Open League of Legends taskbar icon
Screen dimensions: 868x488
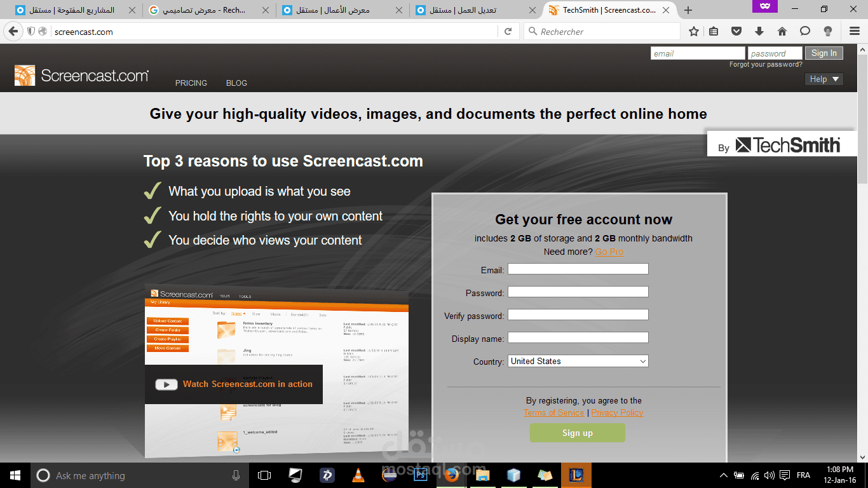576,475
